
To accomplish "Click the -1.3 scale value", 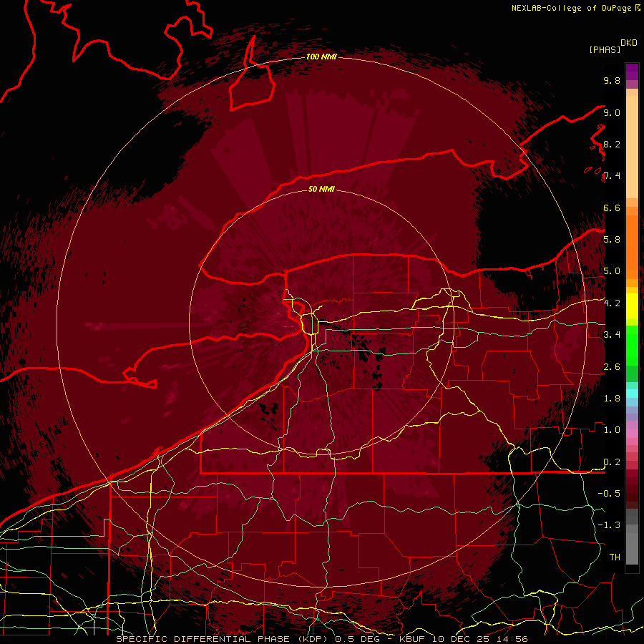I will 609,525.
